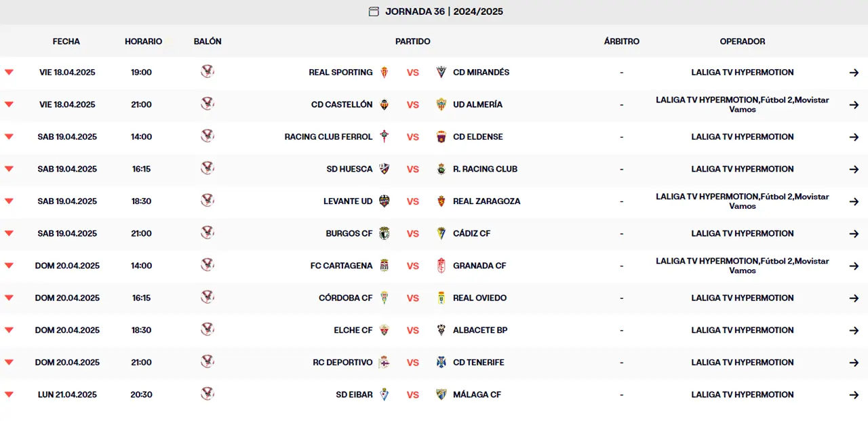Expand the SD Eibar vs Málaga CF row
868x421 pixels.
(9, 395)
